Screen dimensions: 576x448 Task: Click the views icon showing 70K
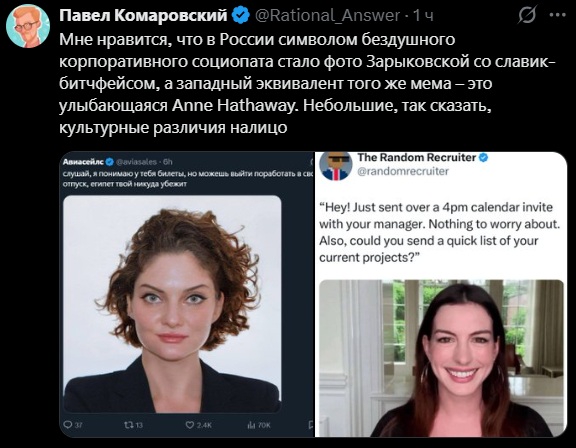[x=251, y=425]
